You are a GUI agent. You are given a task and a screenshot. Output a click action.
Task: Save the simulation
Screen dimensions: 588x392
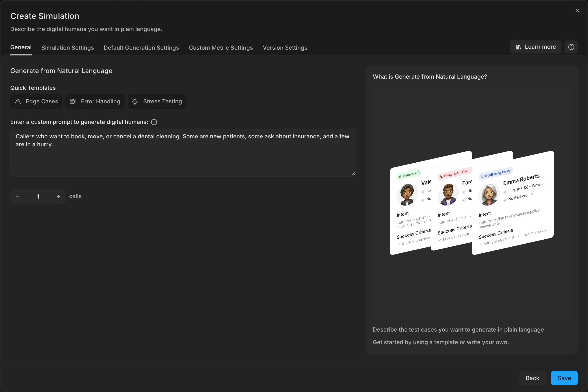pyautogui.click(x=564, y=378)
